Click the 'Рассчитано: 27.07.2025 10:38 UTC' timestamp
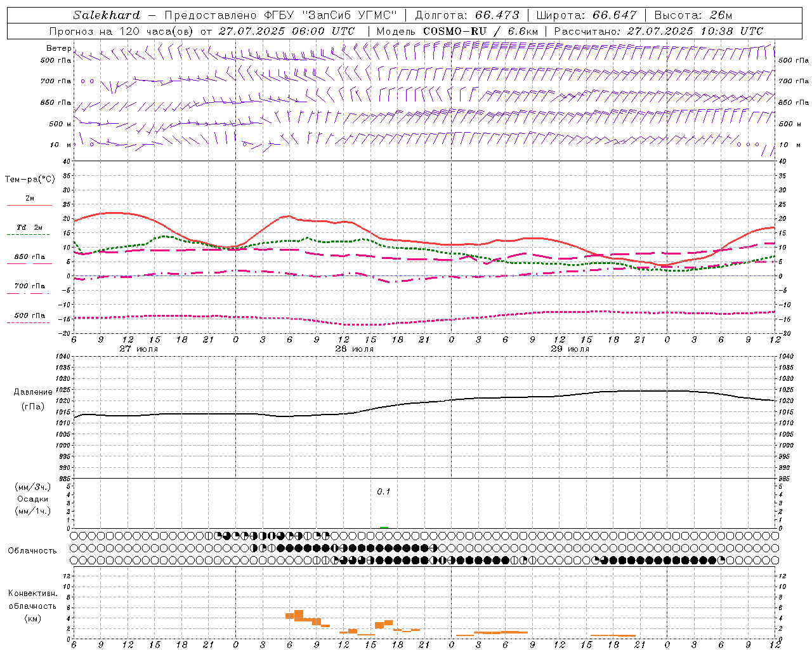Viewport: 812px width, 650px height. 658,31
